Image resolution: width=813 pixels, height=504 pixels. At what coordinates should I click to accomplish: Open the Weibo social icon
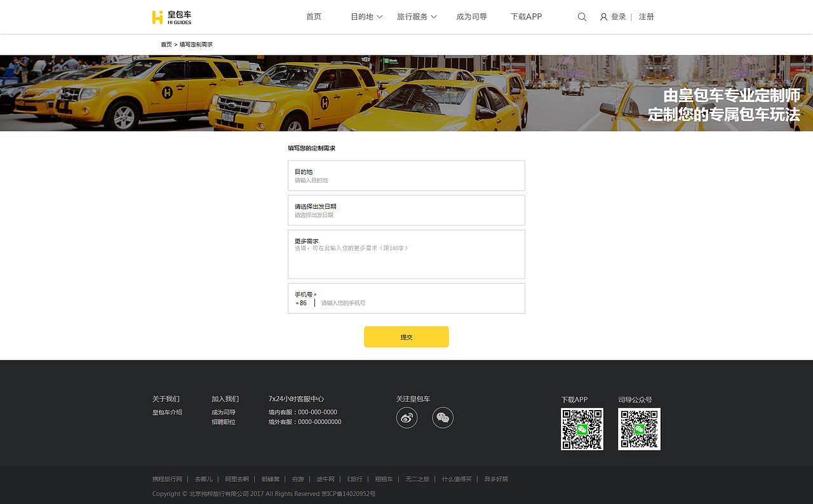(x=407, y=418)
